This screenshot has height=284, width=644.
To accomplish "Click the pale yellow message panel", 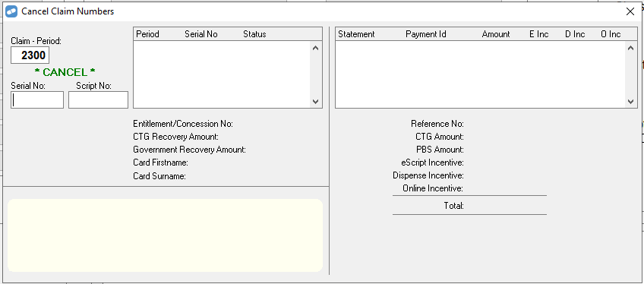I will tap(165, 235).
